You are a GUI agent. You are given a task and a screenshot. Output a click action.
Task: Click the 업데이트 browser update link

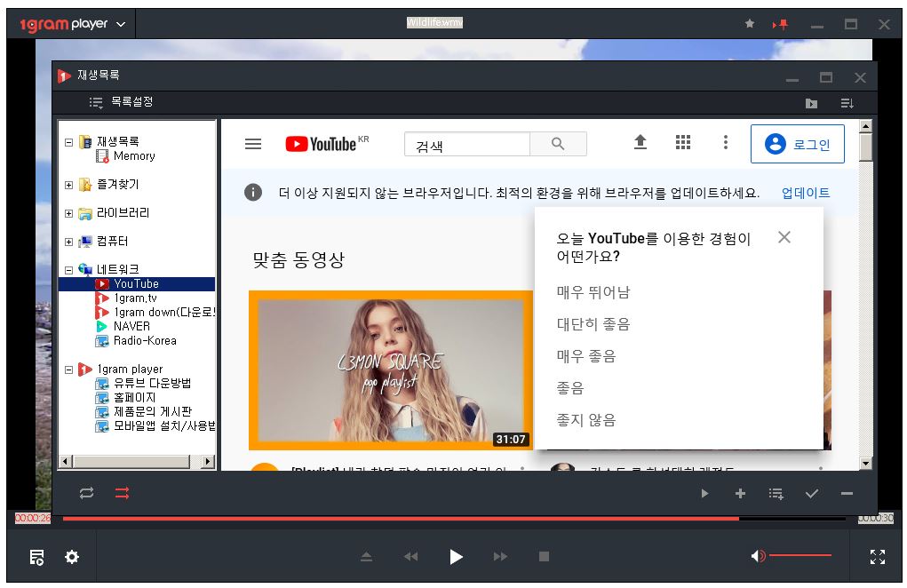(x=805, y=193)
